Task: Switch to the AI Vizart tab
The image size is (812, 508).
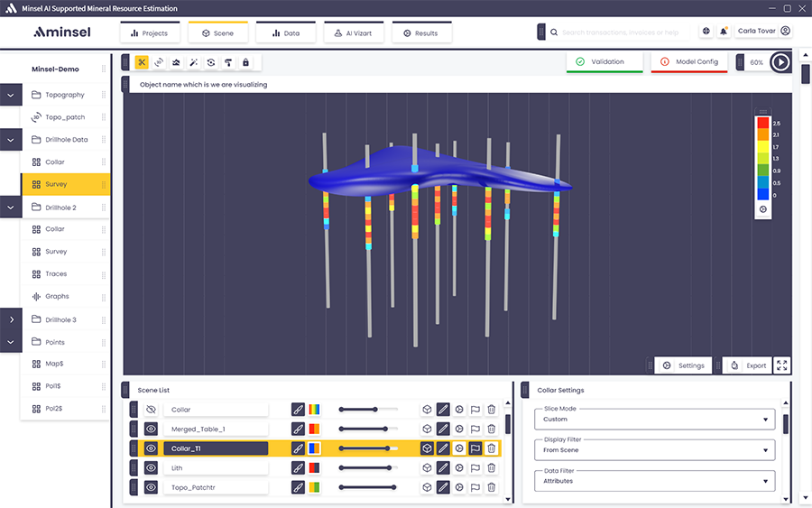Action: [353, 33]
